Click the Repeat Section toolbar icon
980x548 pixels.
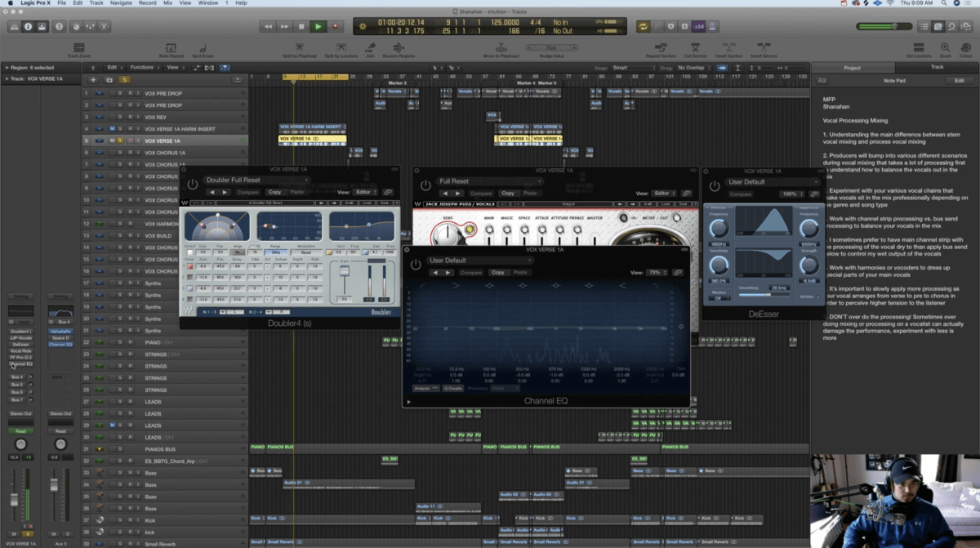(660, 49)
